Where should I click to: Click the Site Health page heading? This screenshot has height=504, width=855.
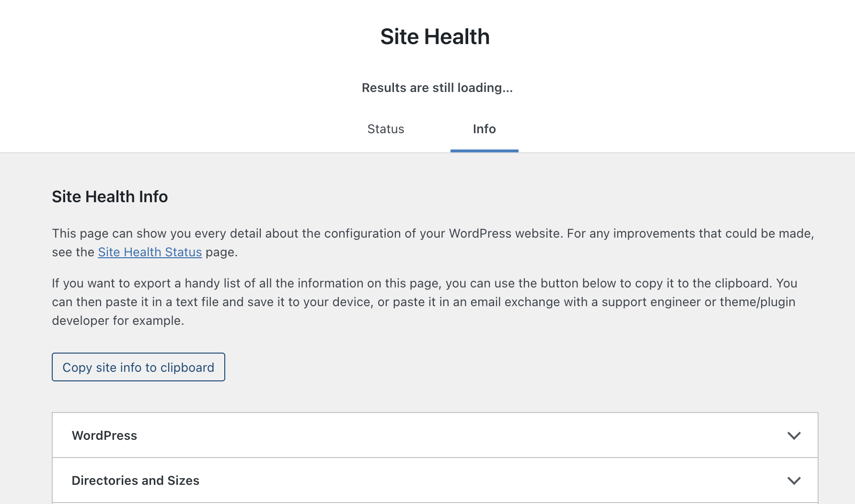(435, 36)
